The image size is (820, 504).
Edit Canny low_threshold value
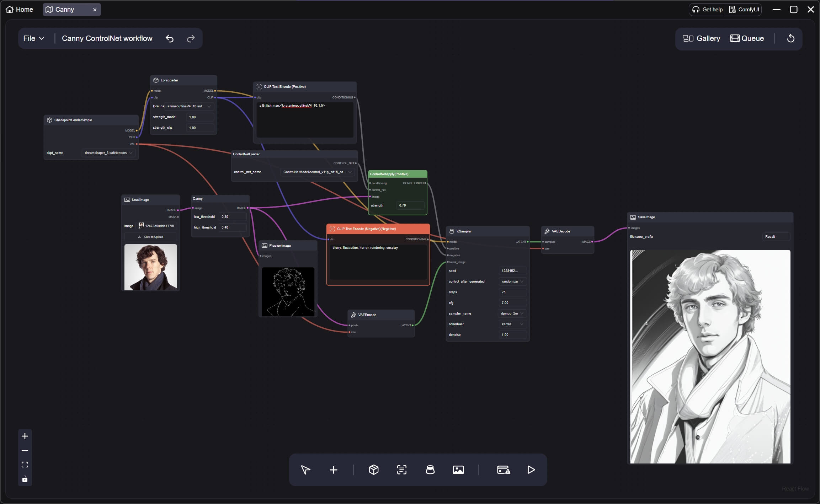click(233, 217)
